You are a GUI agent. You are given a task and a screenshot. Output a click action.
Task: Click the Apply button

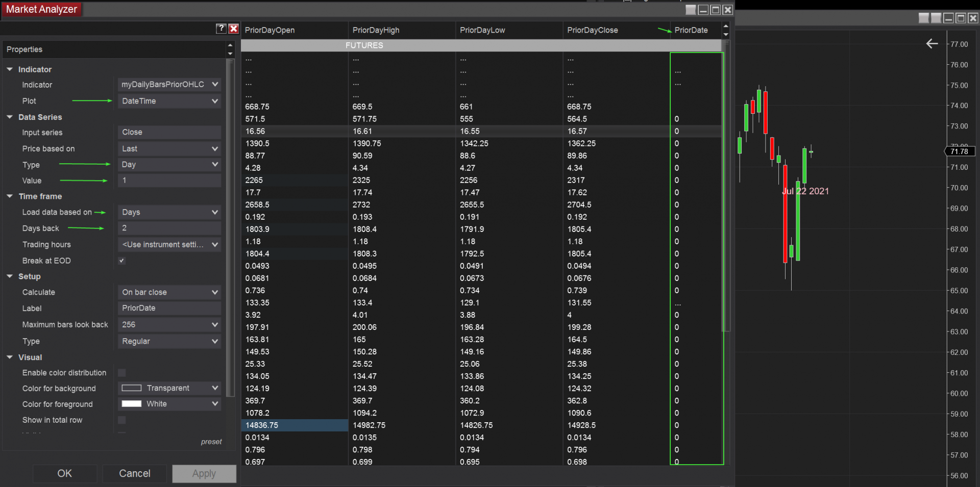[x=204, y=474]
